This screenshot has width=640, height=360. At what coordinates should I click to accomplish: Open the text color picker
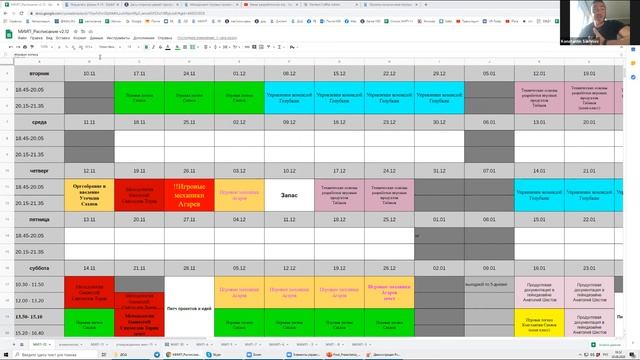pyautogui.click(x=168, y=47)
